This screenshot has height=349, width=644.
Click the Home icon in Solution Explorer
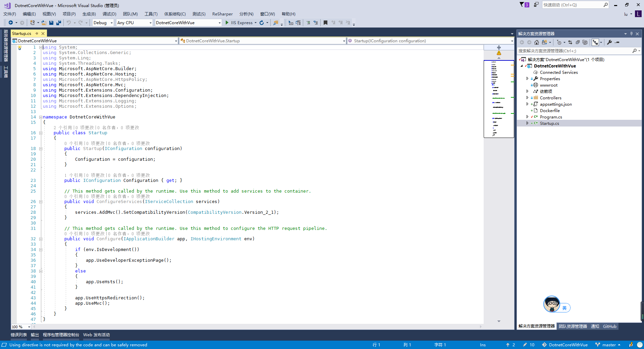click(537, 42)
